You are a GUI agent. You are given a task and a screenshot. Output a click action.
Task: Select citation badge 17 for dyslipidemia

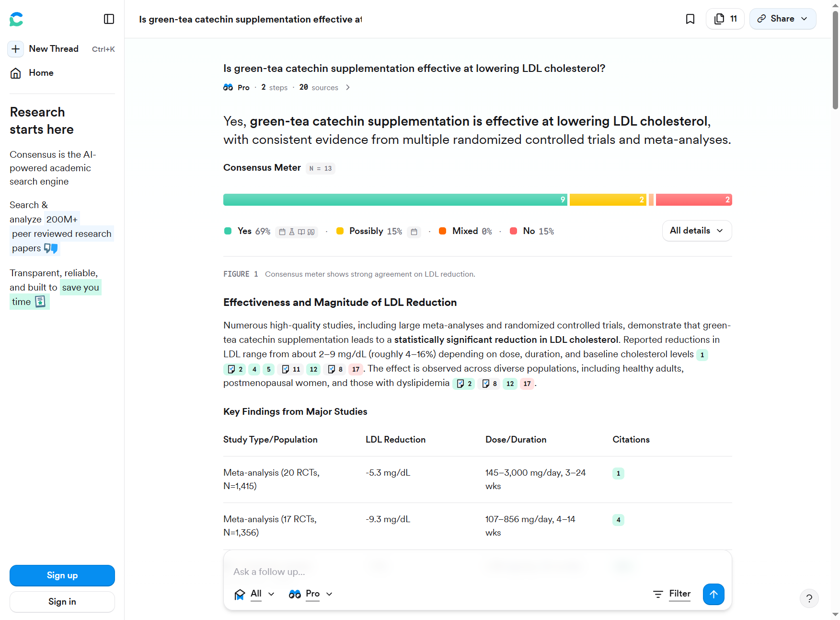coord(527,384)
